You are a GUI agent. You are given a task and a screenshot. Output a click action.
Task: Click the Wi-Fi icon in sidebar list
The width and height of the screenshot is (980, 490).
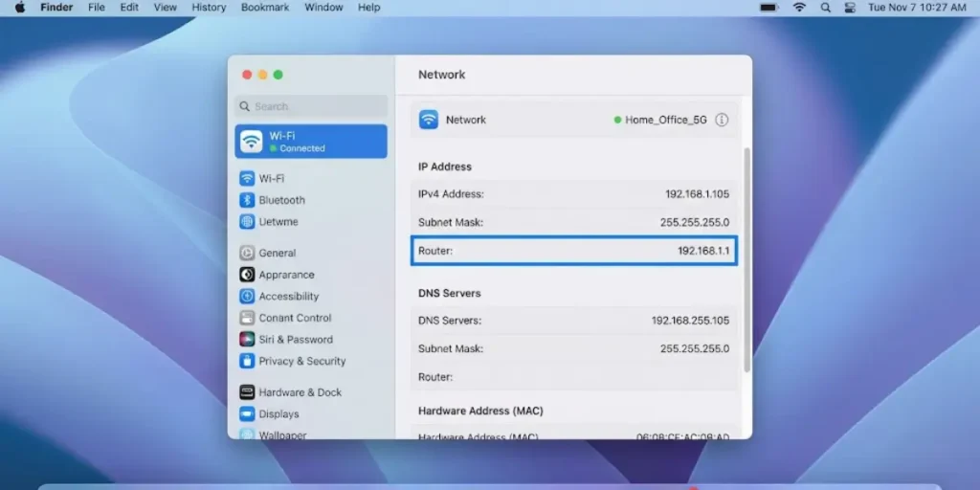[x=247, y=179]
